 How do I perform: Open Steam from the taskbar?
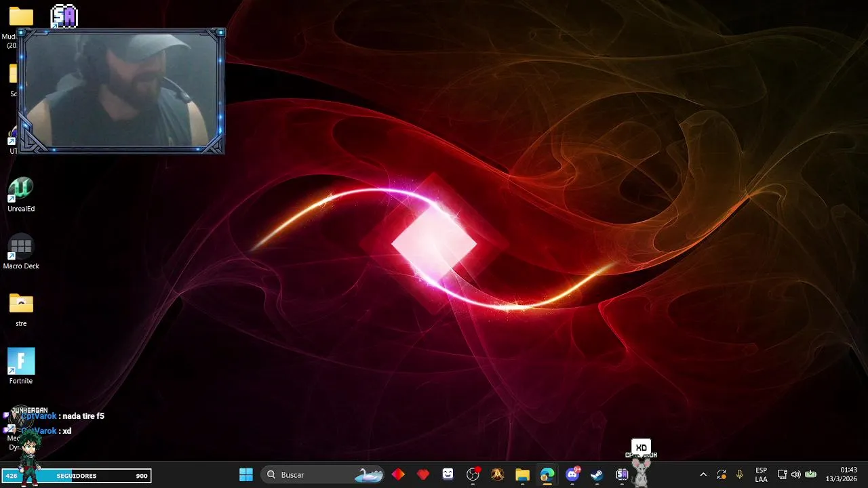pyautogui.click(x=597, y=474)
